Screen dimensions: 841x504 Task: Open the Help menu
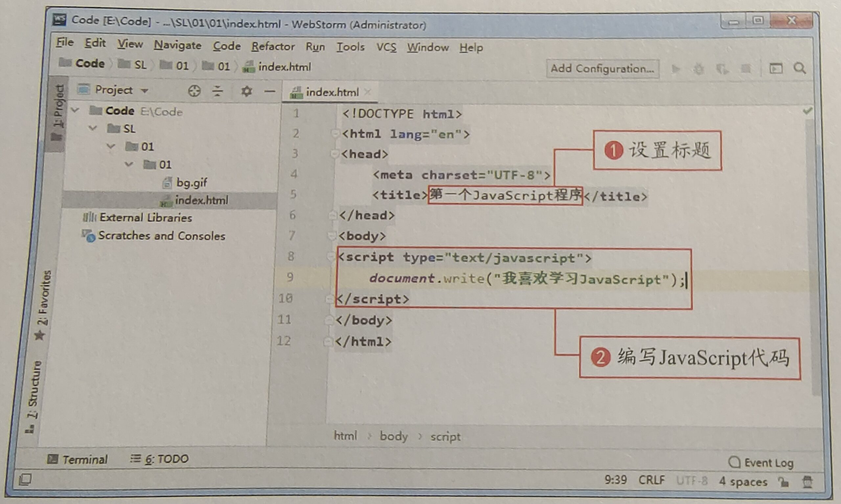471,48
